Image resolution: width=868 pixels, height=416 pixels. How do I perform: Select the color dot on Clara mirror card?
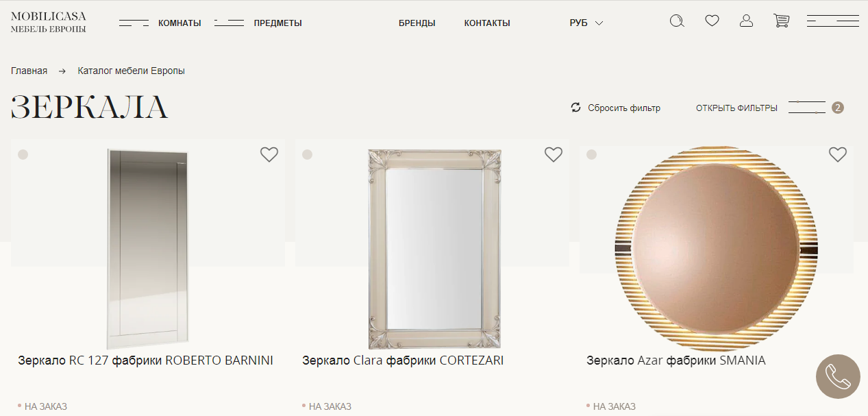[x=307, y=155]
